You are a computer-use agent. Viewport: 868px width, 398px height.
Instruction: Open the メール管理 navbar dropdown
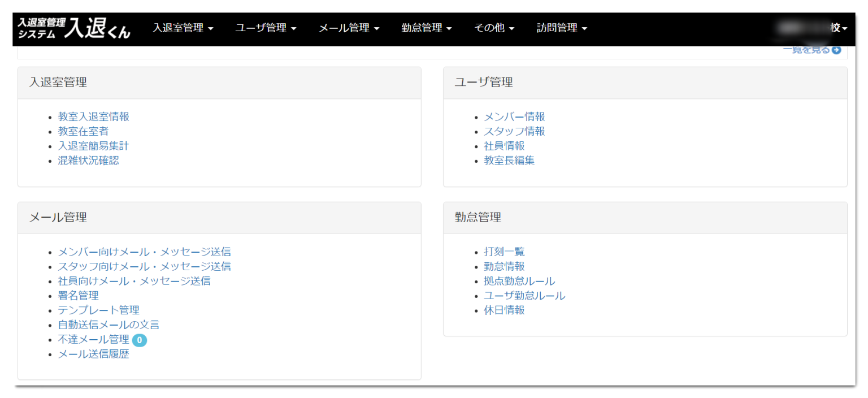point(349,28)
